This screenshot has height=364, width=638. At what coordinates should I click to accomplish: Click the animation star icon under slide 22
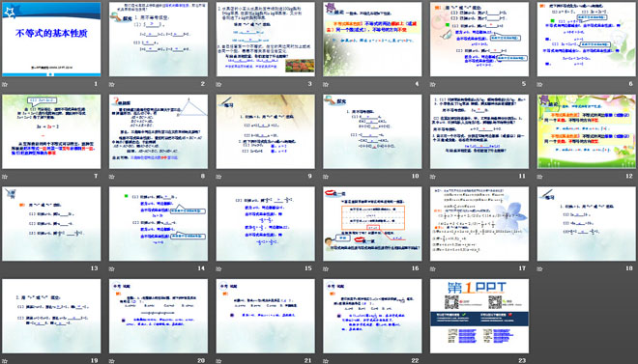326,361
